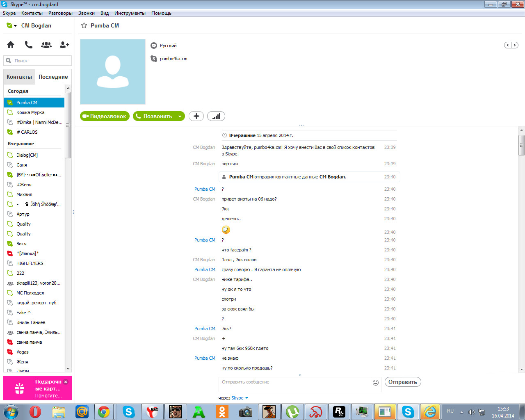This screenshot has width=525, height=420.
Task: Open status dropdown next to CM Bogdan
Action: [15, 25]
